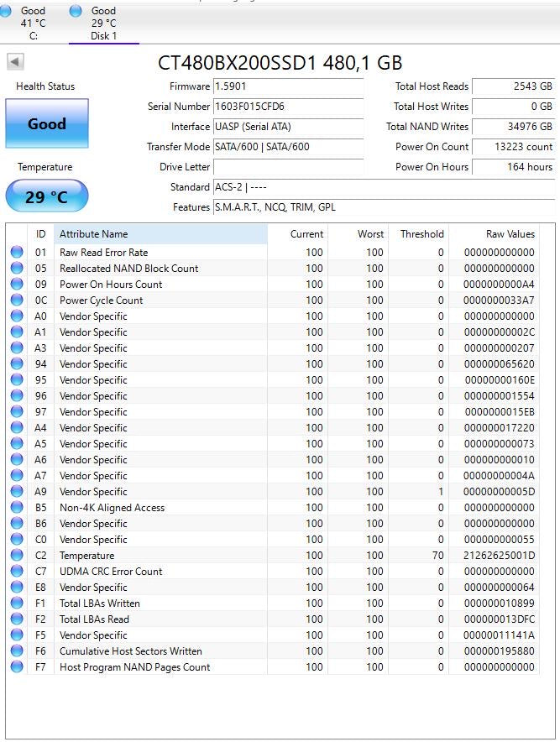Click Total Host Reads value 2543 GB
This screenshot has height=742, width=560.
513,86
